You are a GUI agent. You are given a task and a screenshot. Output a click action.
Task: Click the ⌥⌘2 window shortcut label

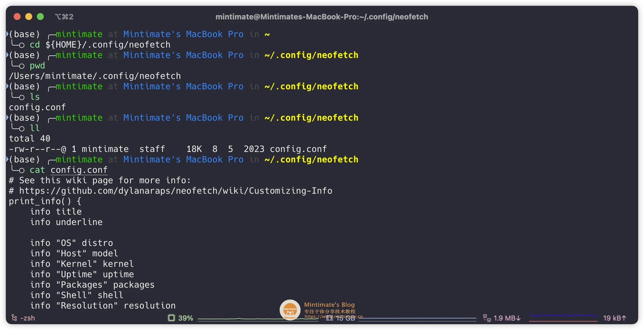[x=64, y=17]
